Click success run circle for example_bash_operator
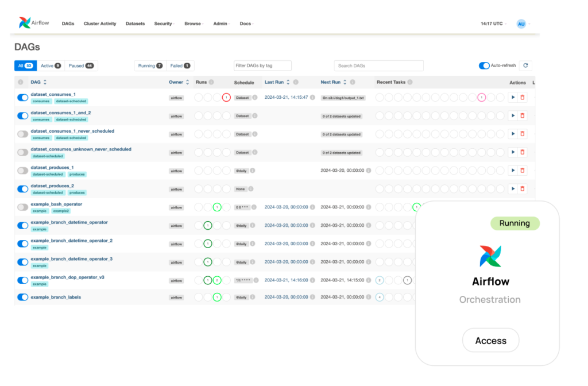The height and width of the screenshot is (386, 588). 216,207
